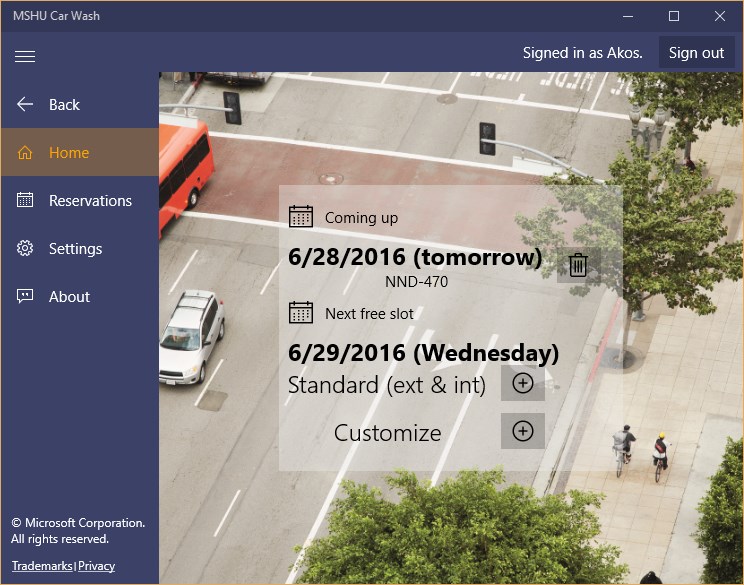Click the Settings gear icon
Viewport: 744px width, 585px height.
click(25, 248)
